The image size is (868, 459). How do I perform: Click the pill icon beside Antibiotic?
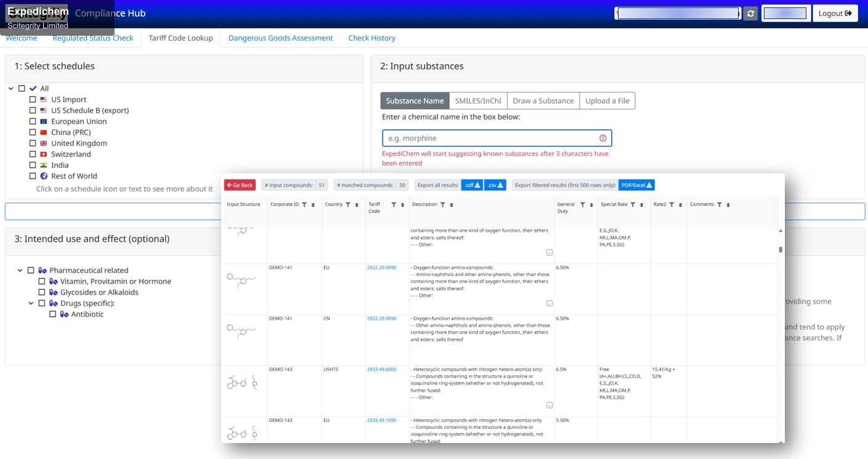point(64,314)
